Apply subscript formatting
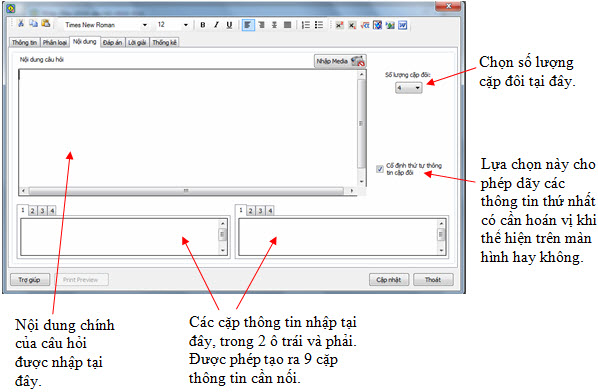The height and width of the screenshot is (392, 598). coord(352,25)
